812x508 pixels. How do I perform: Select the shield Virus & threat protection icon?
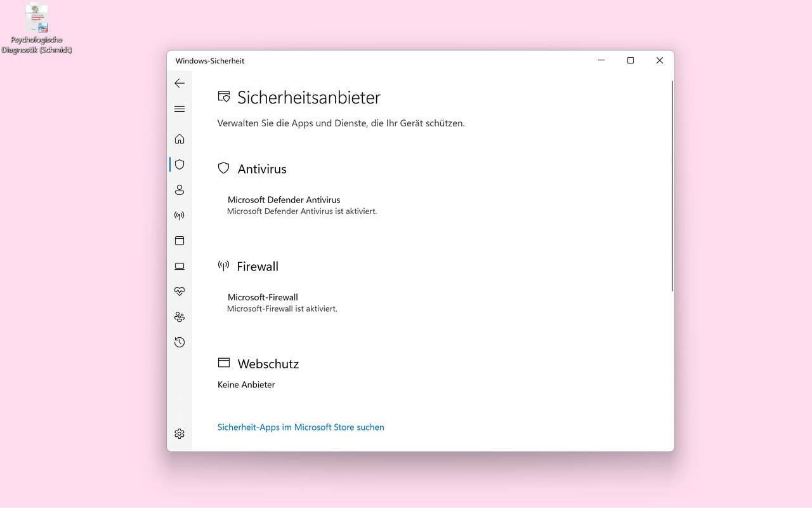coord(180,164)
